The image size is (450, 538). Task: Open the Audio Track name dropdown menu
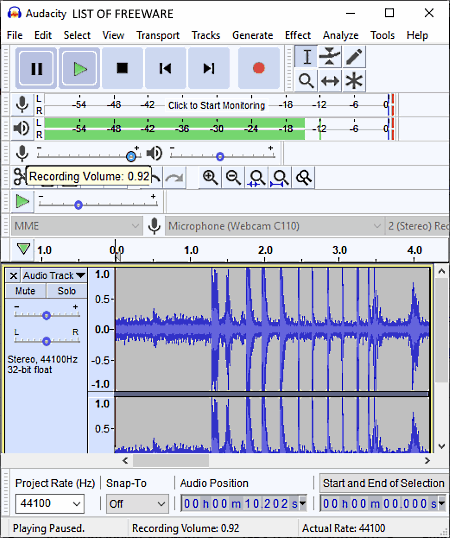pos(54,276)
